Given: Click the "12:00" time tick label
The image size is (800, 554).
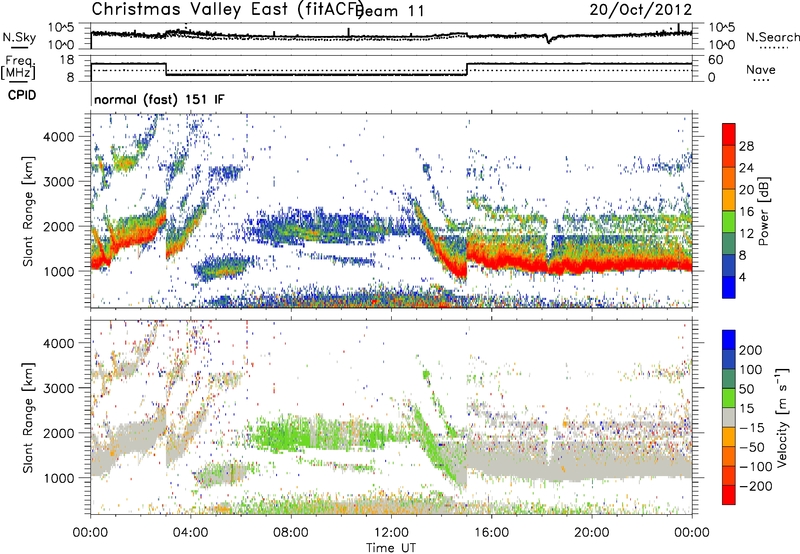Looking at the screenshot, I should pyautogui.click(x=391, y=533).
